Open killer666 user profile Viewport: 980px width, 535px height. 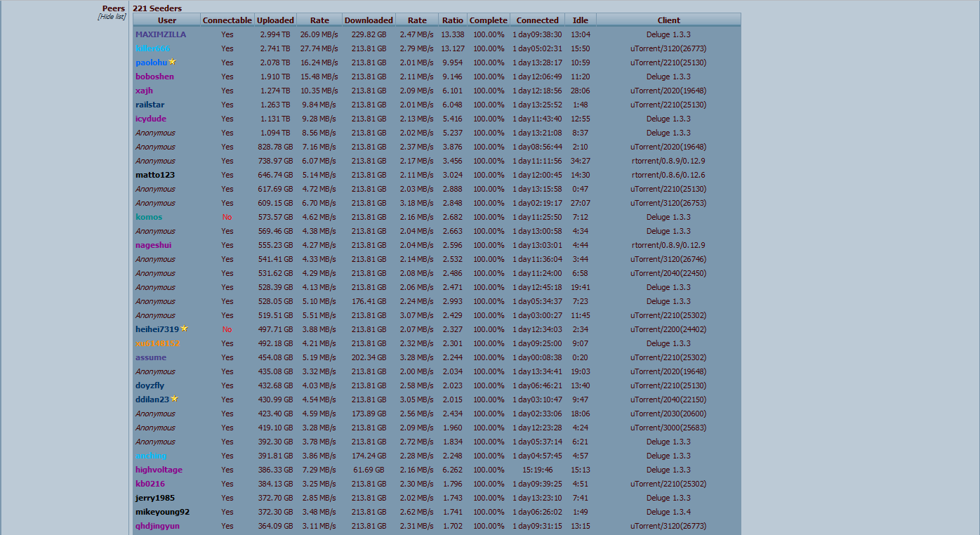(152, 48)
